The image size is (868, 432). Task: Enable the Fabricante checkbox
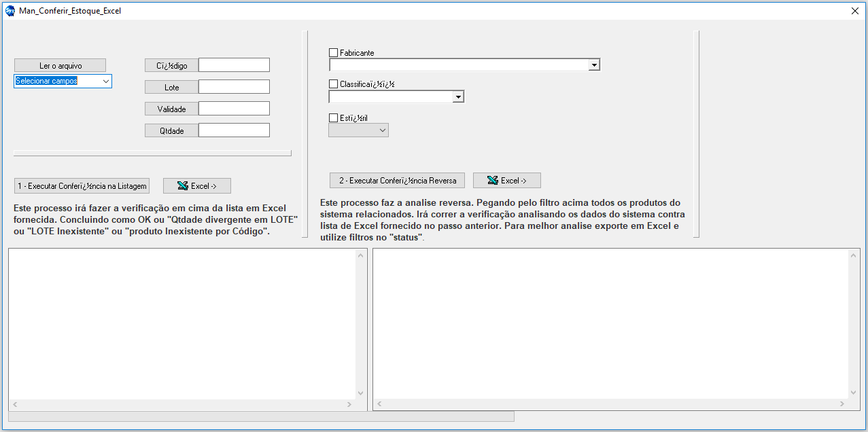[x=333, y=53]
